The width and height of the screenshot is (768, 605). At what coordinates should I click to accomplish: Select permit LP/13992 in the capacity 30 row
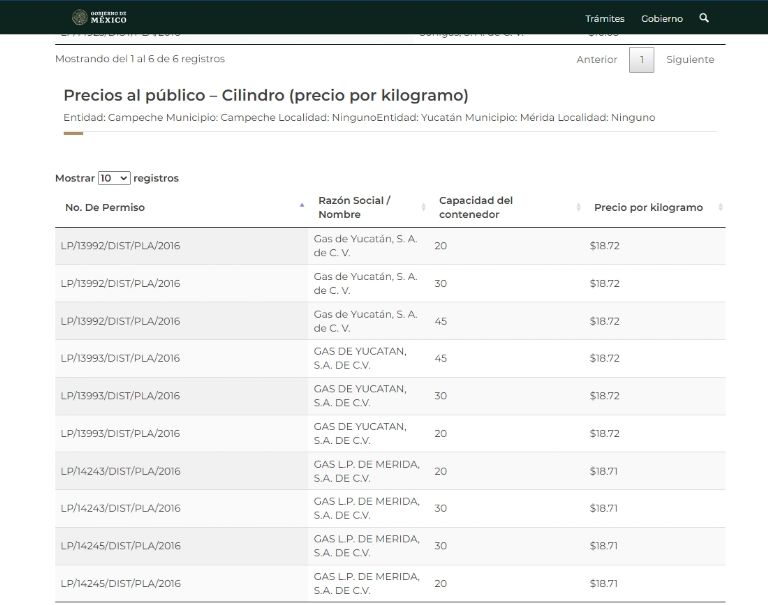tap(120, 283)
